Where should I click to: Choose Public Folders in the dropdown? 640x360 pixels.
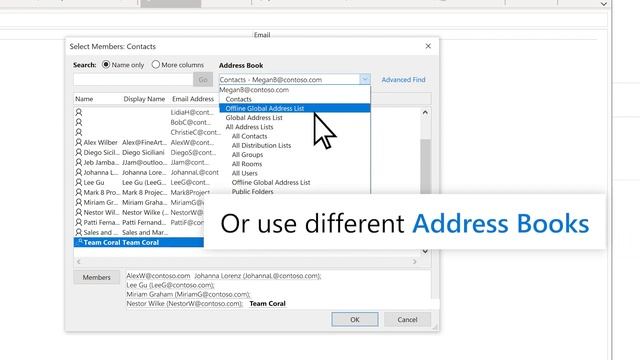(x=253, y=191)
